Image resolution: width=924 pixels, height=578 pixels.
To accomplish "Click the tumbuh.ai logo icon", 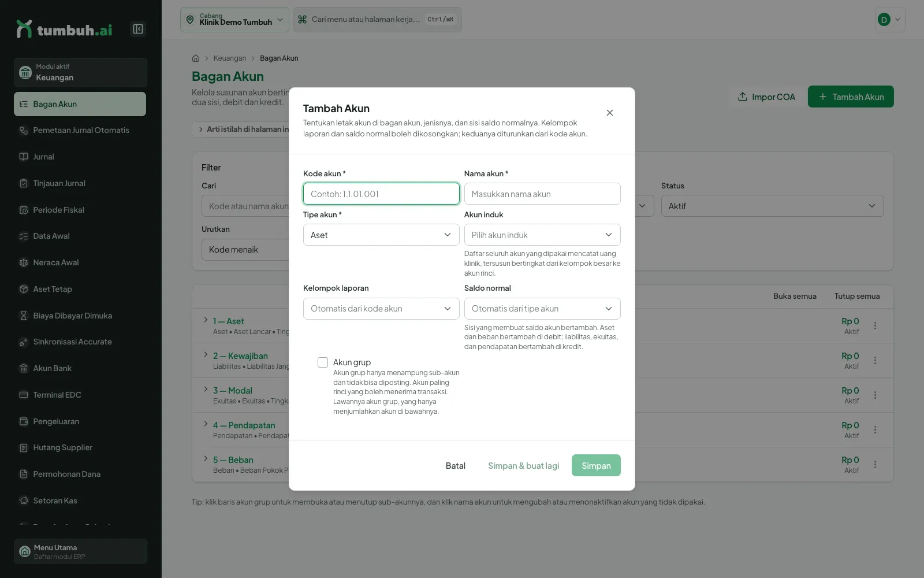I will tap(24, 29).
